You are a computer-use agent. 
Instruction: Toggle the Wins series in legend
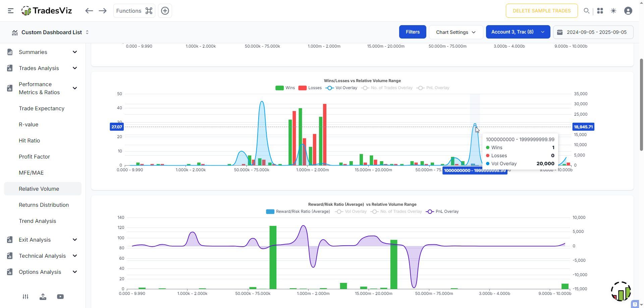[x=285, y=88]
